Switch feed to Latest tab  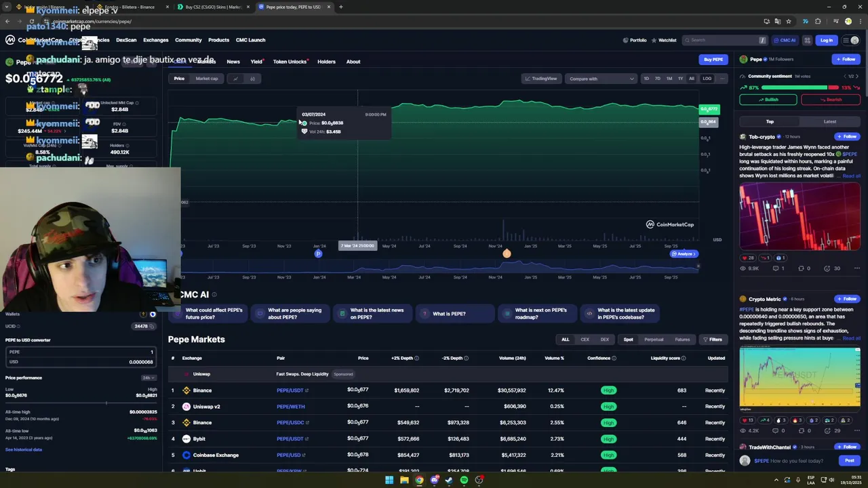[x=830, y=122]
